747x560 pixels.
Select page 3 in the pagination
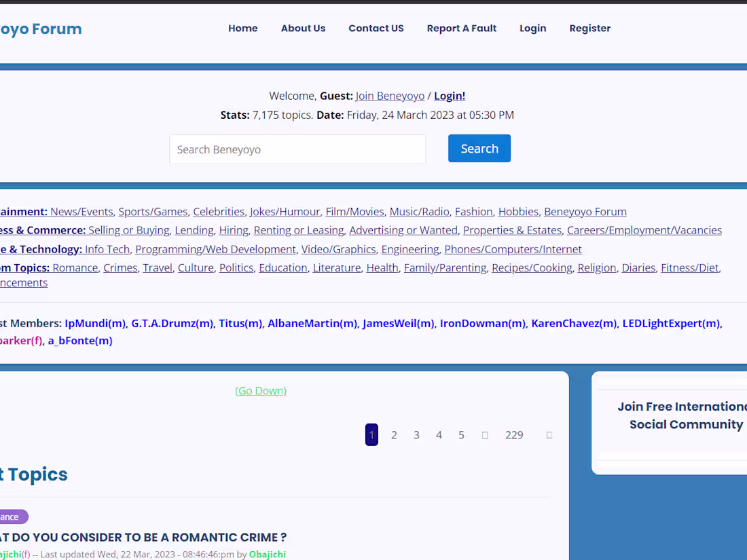click(x=416, y=434)
